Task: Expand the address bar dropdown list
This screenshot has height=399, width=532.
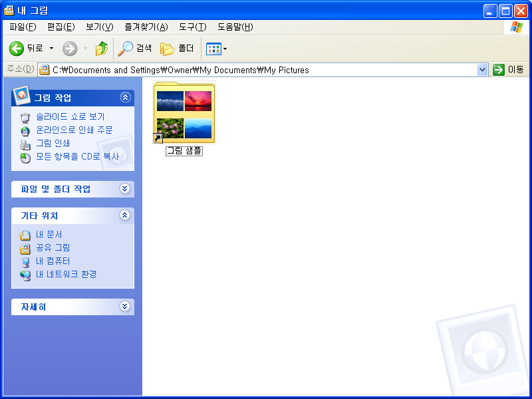Action: (x=482, y=70)
